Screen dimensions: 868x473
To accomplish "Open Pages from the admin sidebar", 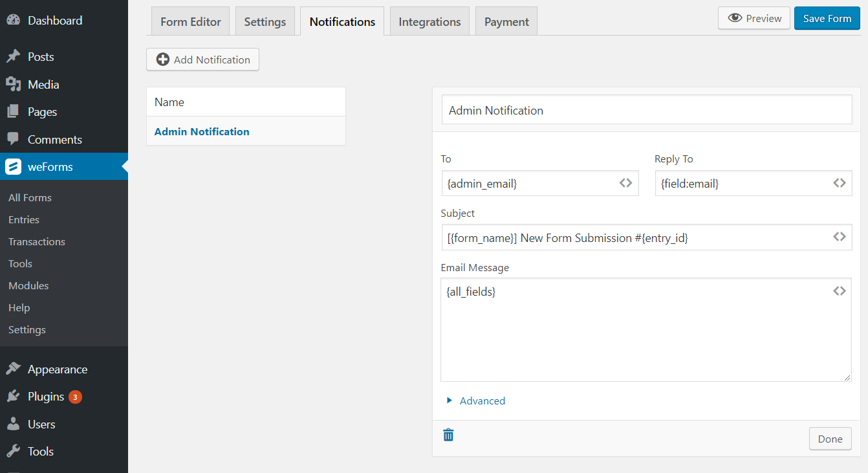I will pyautogui.click(x=42, y=112).
